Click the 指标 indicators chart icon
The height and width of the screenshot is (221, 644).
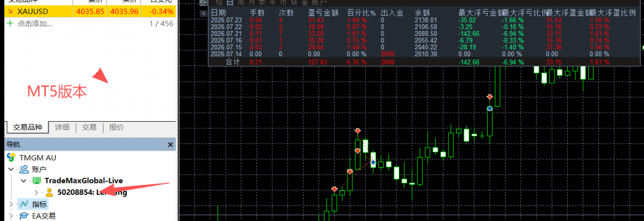24,204
